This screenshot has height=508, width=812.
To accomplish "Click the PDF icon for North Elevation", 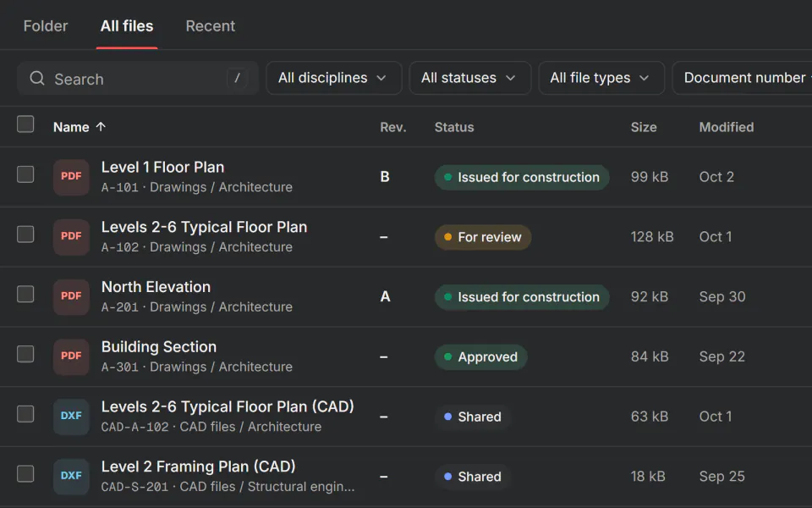I will tap(71, 296).
